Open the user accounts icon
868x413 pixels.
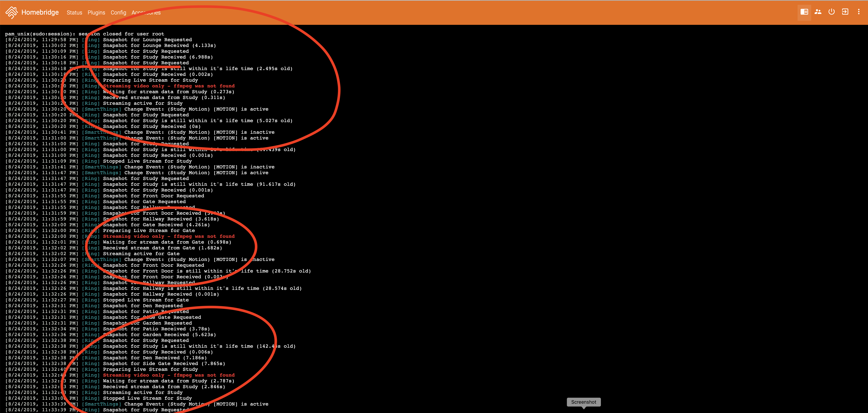(x=818, y=12)
